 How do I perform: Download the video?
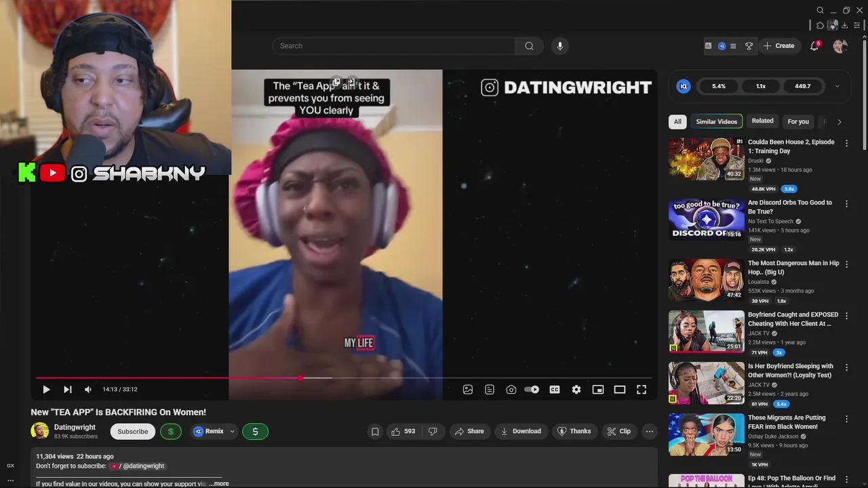tap(521, 431)
